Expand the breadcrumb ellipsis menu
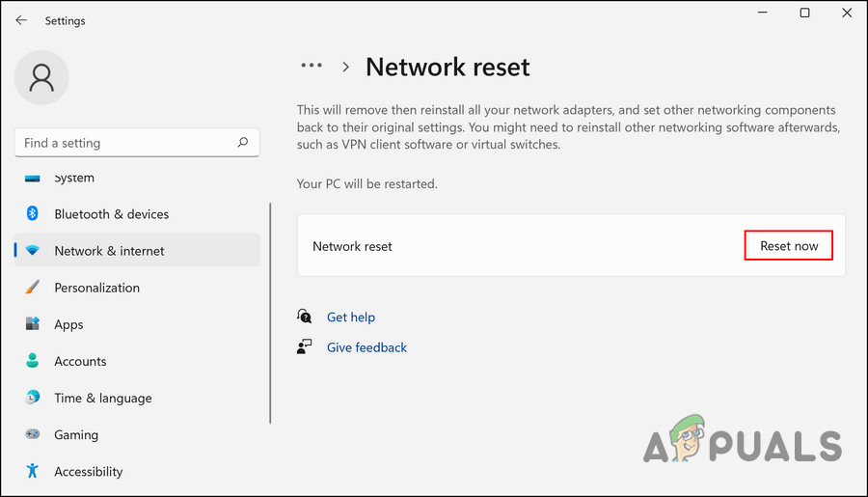The height and width of the screenshot is (497, 868). coord(312,67)
